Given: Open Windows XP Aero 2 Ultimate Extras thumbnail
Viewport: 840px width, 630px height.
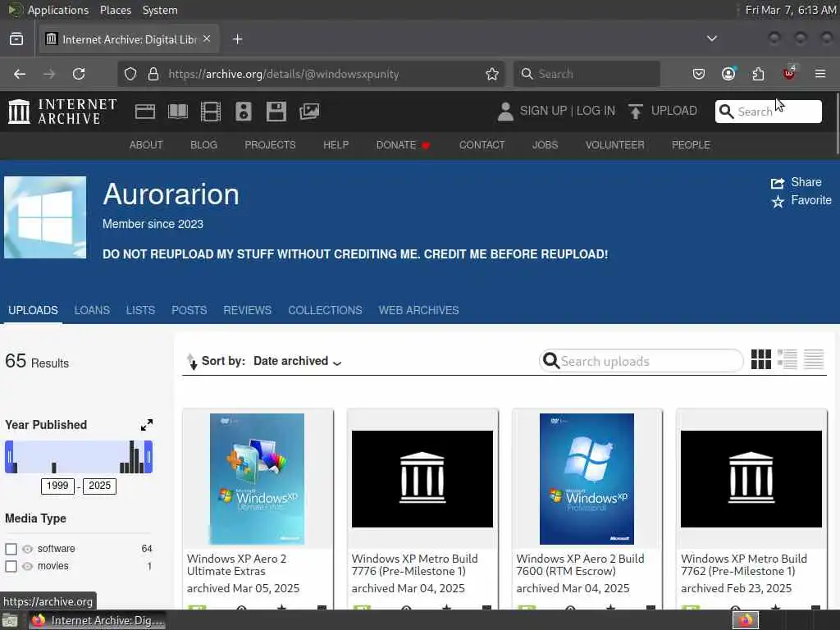Looking at the screenshot, I should (257, 479).
